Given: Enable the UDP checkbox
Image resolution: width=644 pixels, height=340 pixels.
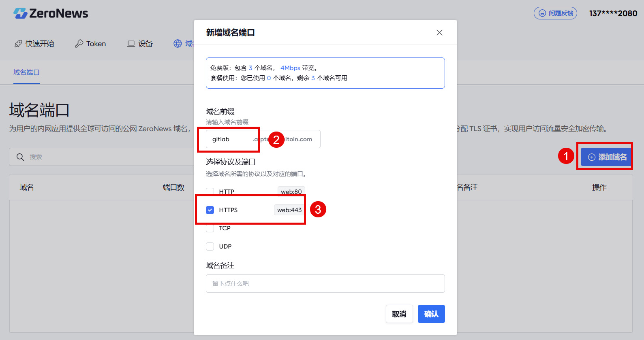Looking at the screenshot, I should click(x=210, y=246).
